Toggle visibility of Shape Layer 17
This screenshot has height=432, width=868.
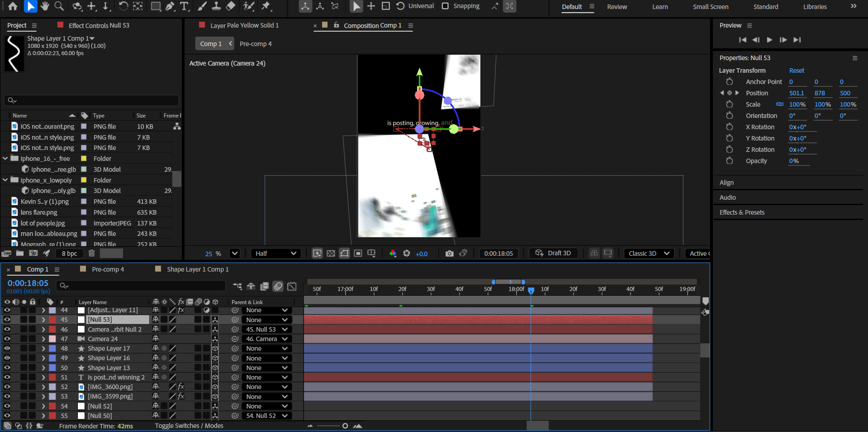pyautogui.click(x=7, y=348)
